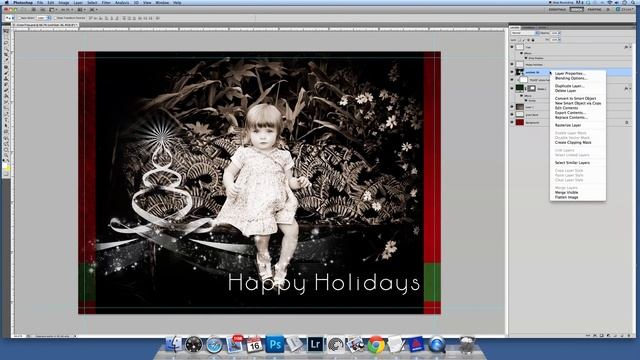Choose Duplicate Layer from the context menu
The image size is (640, 360).
coord(569,86)
